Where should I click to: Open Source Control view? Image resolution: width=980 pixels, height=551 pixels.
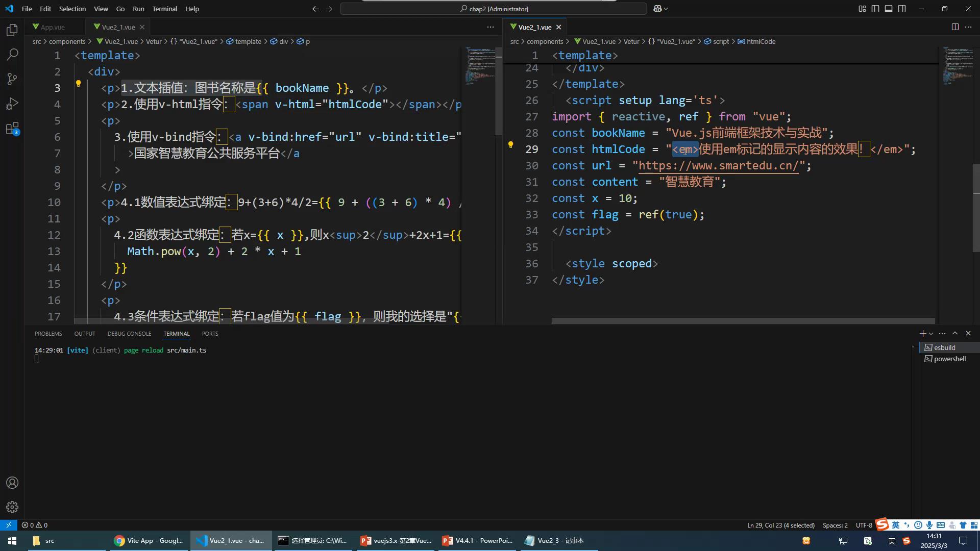click(x=12, y=79)
